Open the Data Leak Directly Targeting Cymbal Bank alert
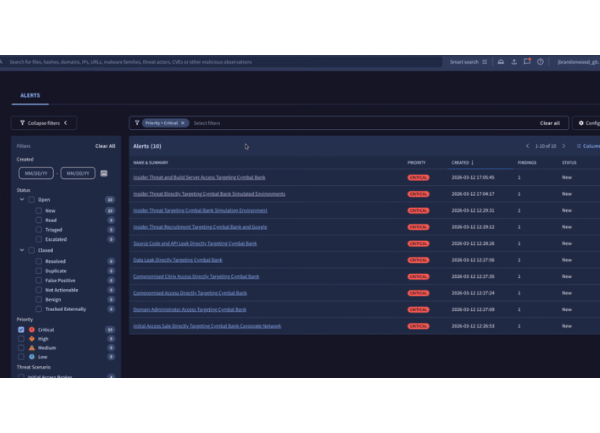Image resolution: width=600 pixels, height=433 pixels. click(x=178, y=260)
